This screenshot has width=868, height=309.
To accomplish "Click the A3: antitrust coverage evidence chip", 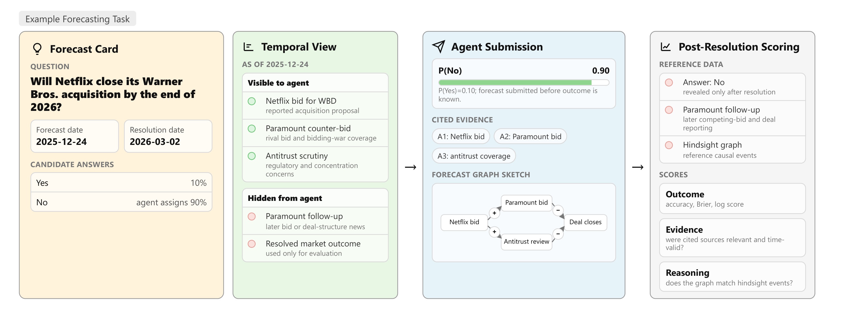I will click(x=474, y=156).
